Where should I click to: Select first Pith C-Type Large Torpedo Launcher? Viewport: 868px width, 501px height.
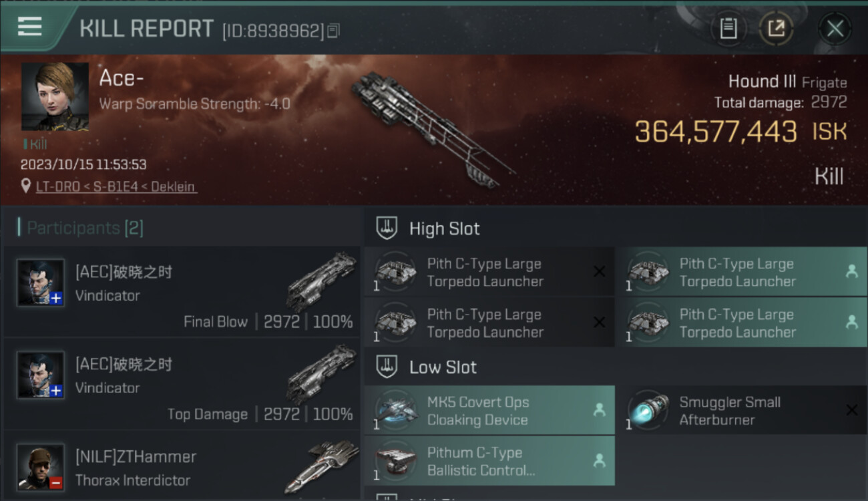tap(489, 272)
